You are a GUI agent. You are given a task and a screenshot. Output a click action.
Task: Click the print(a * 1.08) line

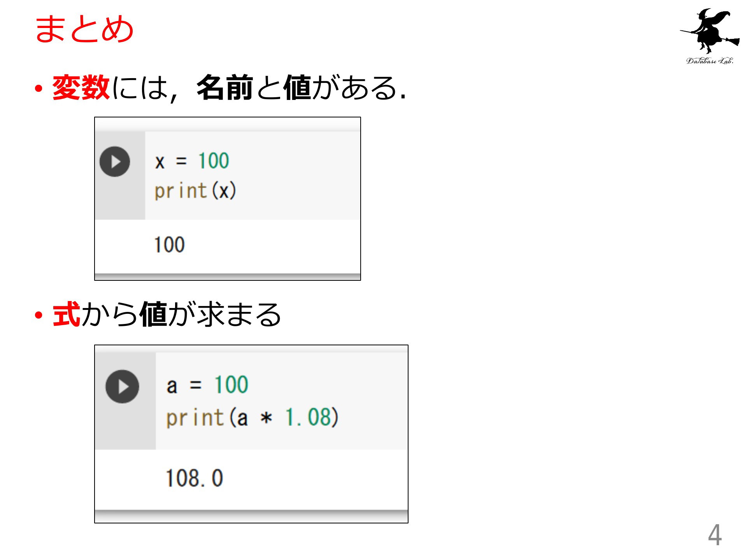click(253, 418)
